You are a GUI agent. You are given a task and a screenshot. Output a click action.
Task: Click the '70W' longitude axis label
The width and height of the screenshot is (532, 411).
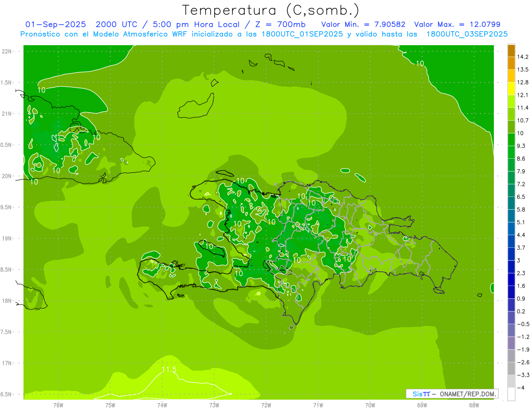[370, 405]
